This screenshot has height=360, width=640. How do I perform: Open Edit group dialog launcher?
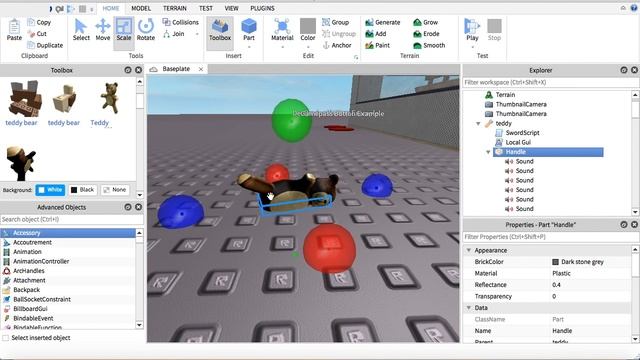click(356, 58)
